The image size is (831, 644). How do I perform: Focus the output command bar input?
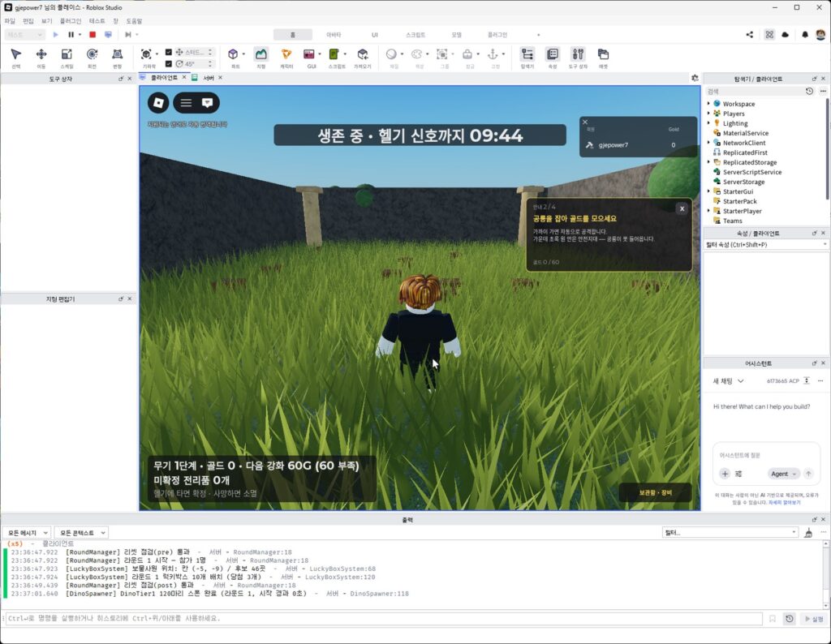tap(384, 619)
